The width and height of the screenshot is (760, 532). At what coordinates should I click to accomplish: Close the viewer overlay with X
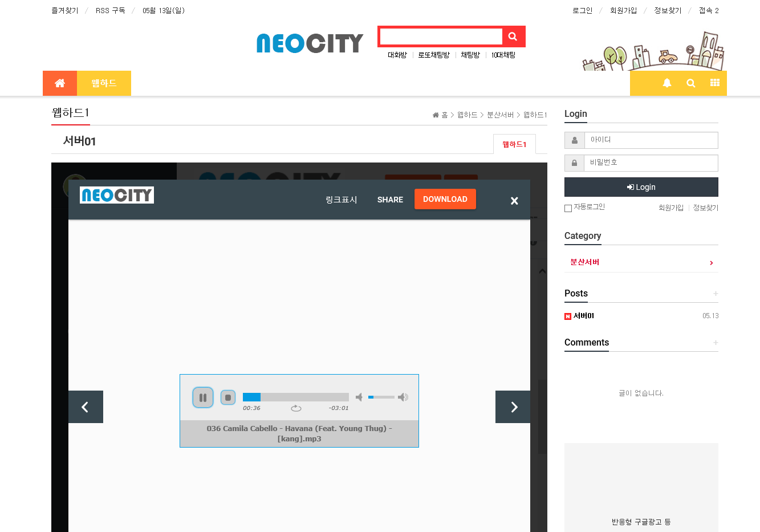514,201
